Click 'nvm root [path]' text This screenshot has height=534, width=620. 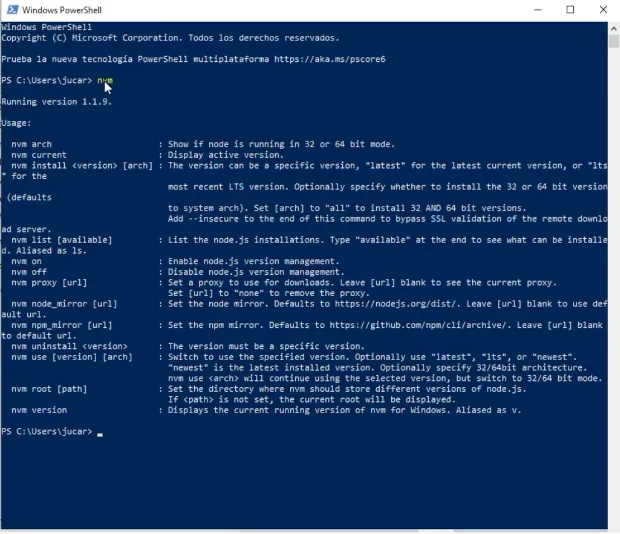(49, 389)
